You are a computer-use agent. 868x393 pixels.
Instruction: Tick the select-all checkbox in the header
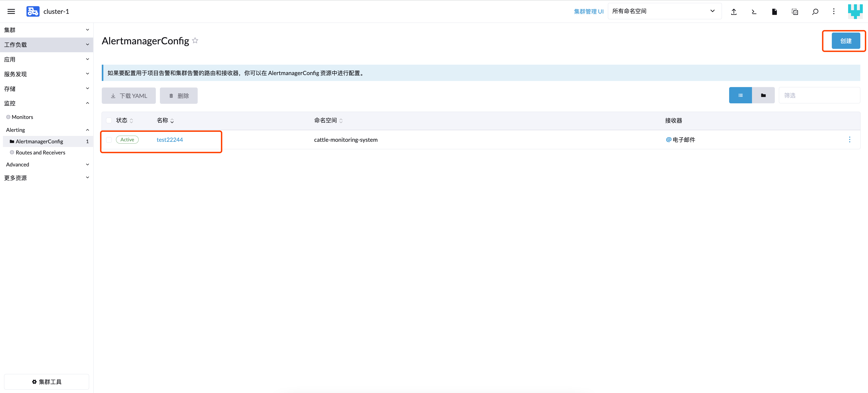click(x=109, y=120)
